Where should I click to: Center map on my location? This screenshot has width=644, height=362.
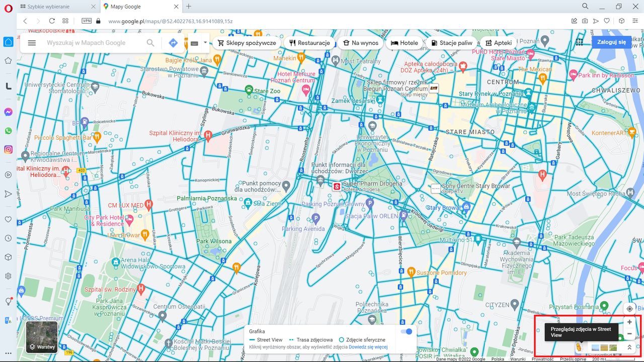pyautogui.click(x=629, y=309)
